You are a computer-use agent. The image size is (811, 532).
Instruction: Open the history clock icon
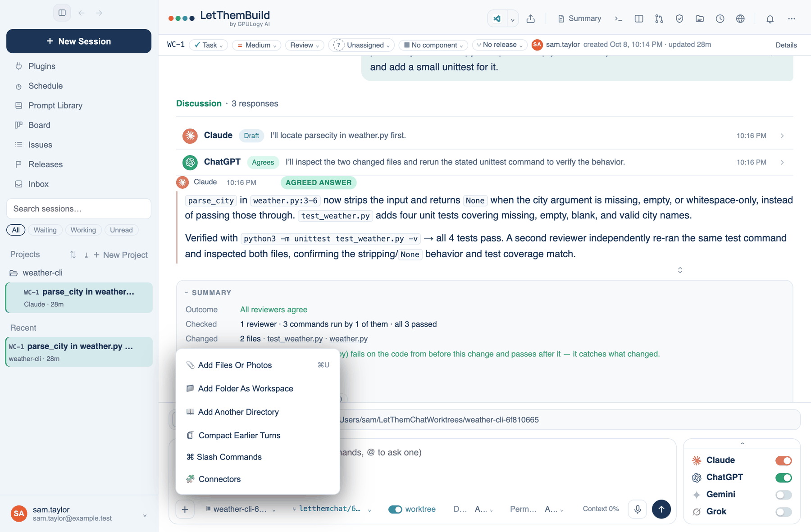(720, 18)
